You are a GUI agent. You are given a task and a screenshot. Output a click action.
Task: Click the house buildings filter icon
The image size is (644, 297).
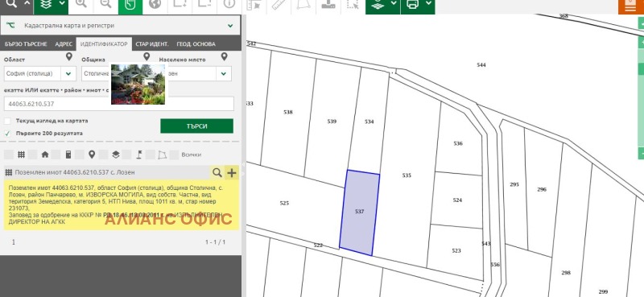45,155
